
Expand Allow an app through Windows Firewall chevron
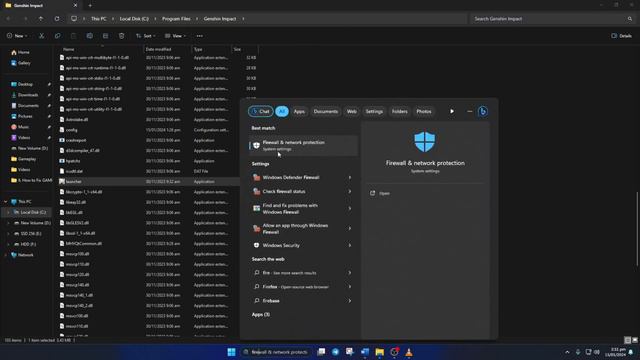[x=349, y=229]
